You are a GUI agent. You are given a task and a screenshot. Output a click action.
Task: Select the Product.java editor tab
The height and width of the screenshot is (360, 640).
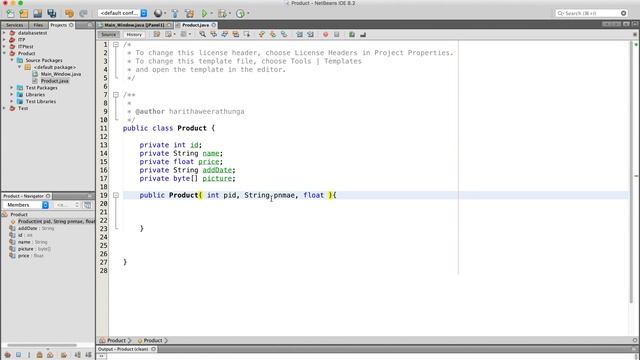tap(195, 25)
